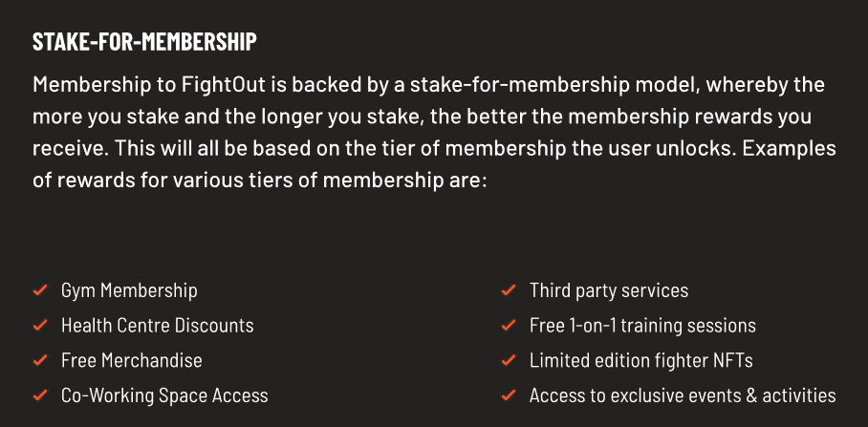
Task: Click the checkmark beside Third party services
Action: click(x=509, y=290)
